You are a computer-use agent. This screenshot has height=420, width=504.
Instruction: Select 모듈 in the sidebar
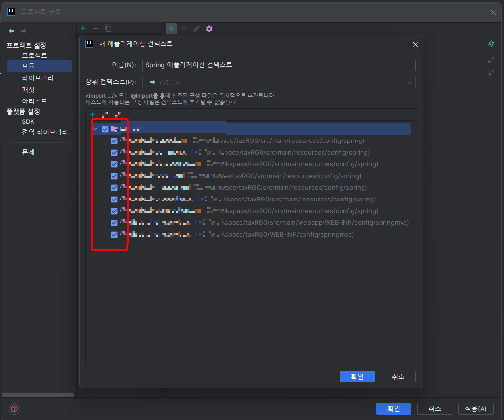[x=40, y=66]
